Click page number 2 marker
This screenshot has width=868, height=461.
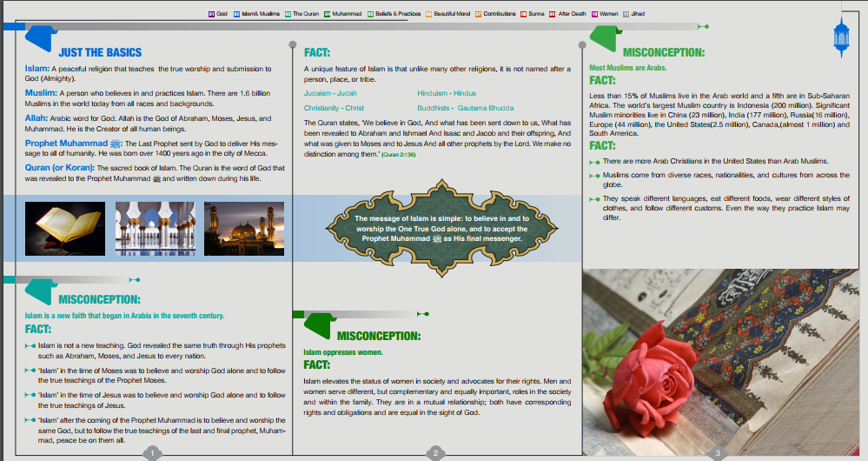tap(435, 453)
